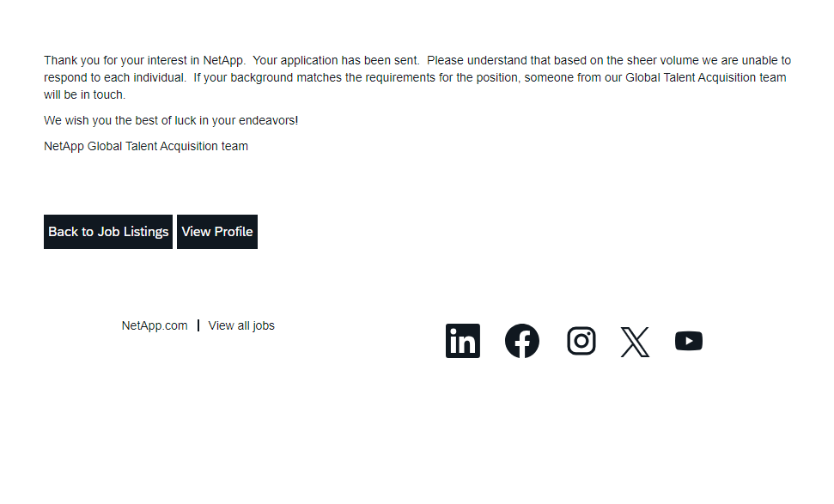Go to the YouTube channel icon

(x=688, y=341)
